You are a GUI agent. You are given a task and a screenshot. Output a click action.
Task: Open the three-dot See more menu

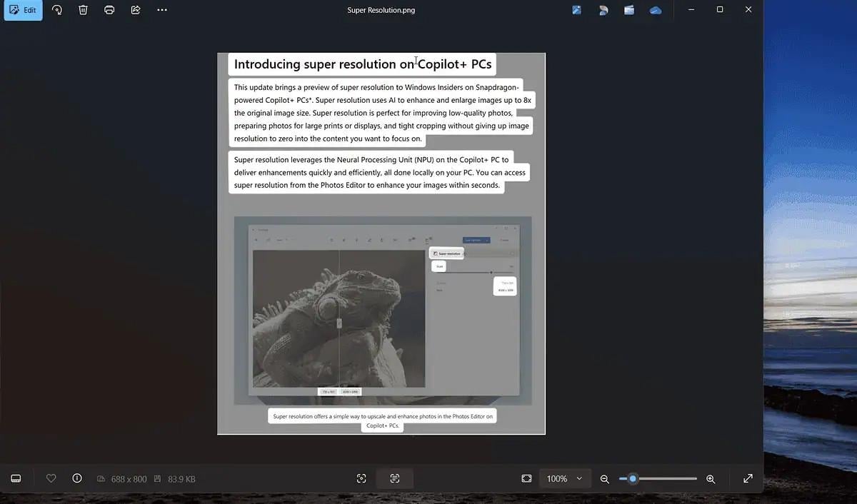coord(162,11)
